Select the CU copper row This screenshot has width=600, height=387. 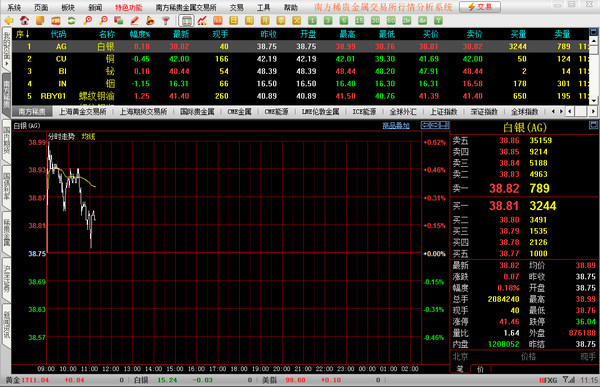300,59
